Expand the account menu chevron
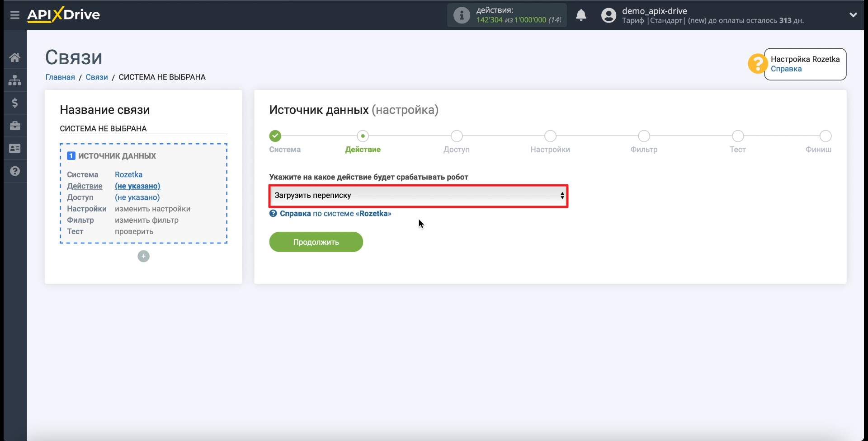868x441 pixels. pos(853,15)
